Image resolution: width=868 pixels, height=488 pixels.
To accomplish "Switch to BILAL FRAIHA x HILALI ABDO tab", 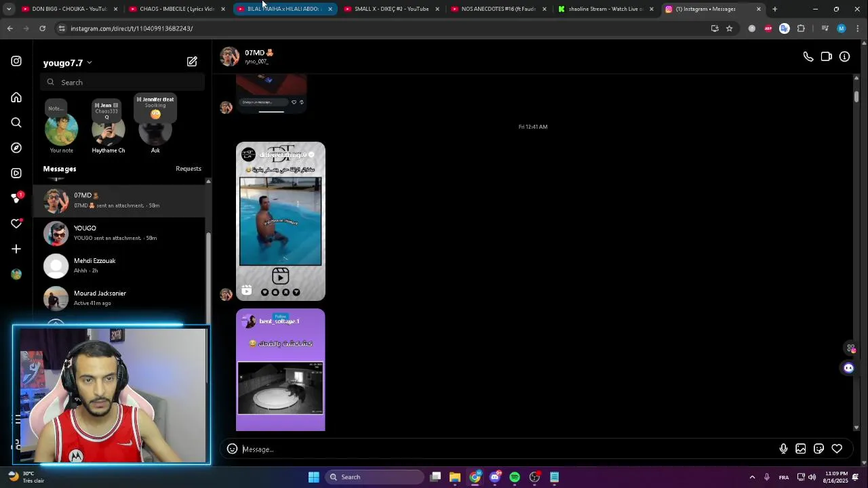I will [x=283, y=9].
